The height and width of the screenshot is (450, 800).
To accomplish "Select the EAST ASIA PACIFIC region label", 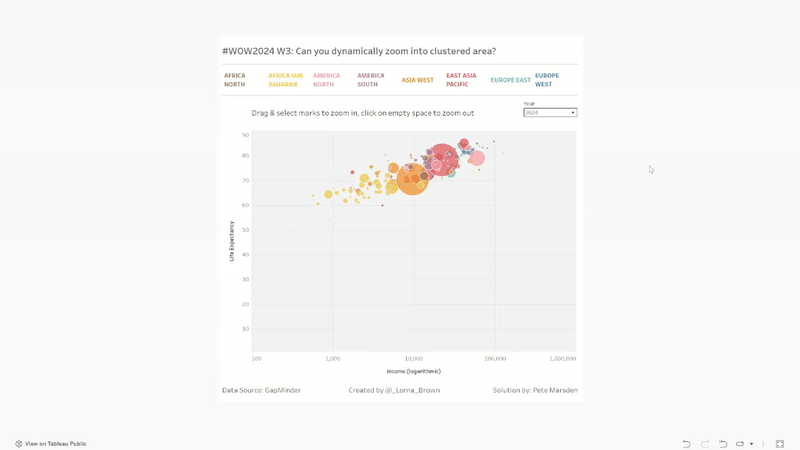I will pyautogui.click(x=461, y=80).
